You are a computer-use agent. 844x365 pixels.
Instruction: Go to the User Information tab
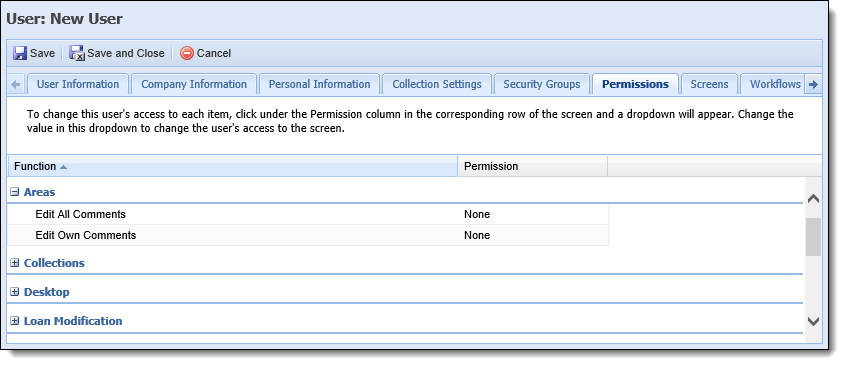point(78,85)
